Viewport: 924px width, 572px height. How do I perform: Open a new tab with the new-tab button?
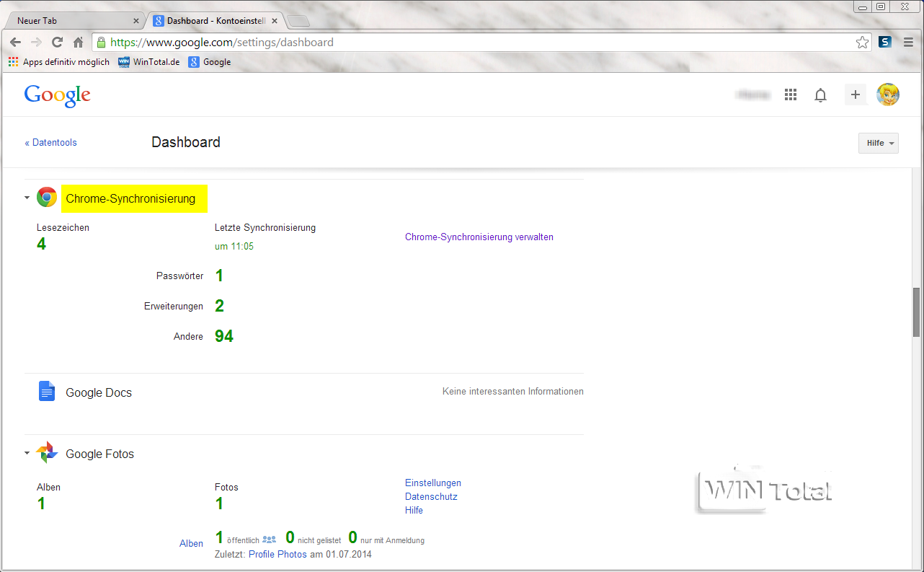[x=298, y=21]
